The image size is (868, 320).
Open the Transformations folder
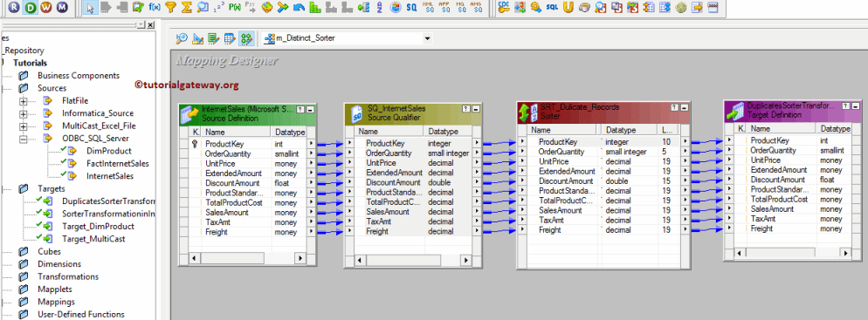67,277
